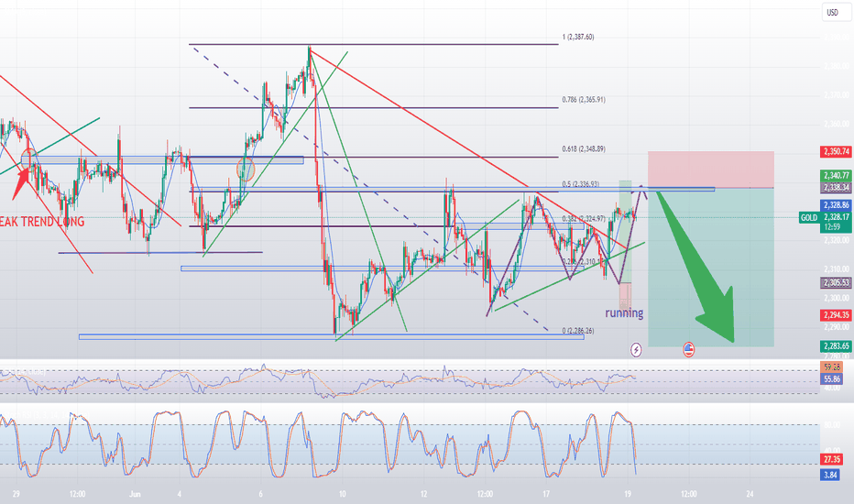
Task: Click the 17 date label on time axis
Action: 546,494
